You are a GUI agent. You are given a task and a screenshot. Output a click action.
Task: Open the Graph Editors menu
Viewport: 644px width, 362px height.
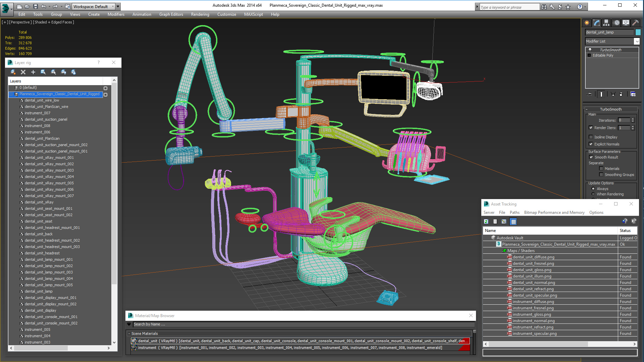[171, 14]
